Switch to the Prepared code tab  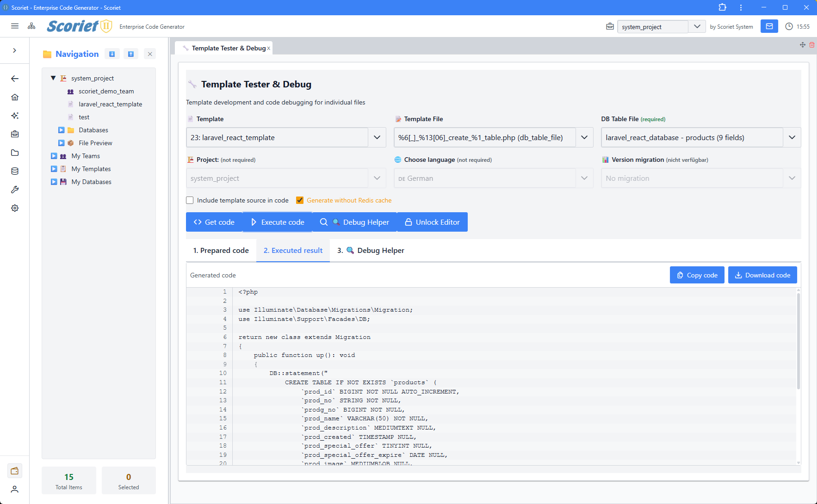(221, 250)
